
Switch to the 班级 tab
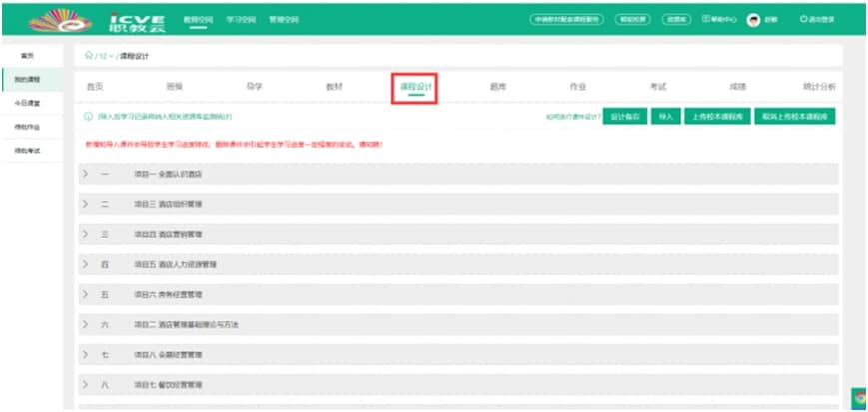[x=175, y=87]
